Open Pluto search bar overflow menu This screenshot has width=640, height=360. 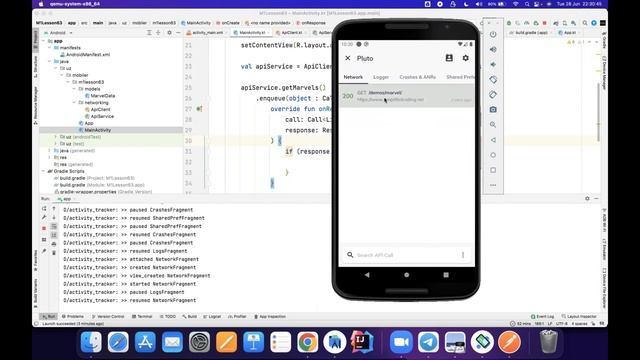pyautogui.click(x=463, y=255)
